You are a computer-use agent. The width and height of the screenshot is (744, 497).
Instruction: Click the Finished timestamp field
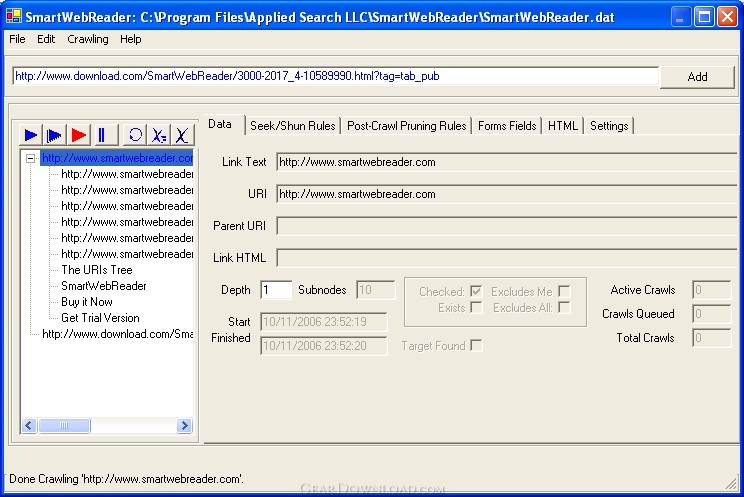click(x=324, y=346)
